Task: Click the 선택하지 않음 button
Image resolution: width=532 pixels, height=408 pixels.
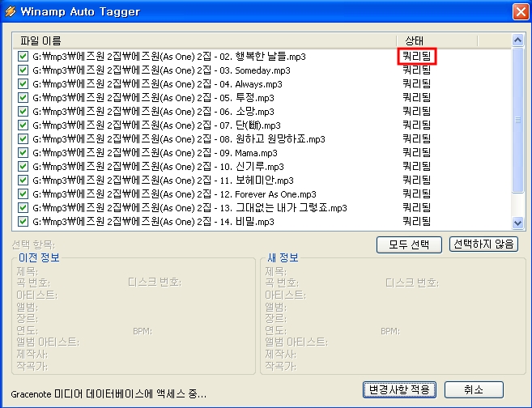Action: coord(483,244)
